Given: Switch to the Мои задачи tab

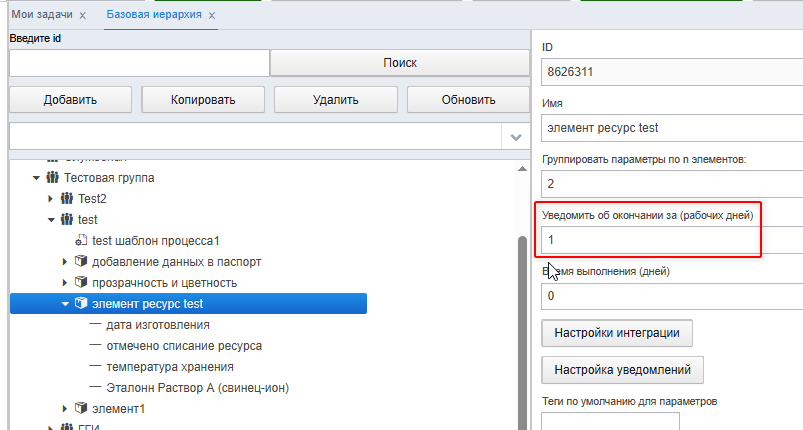Looking at the screenshot, I should pyautogui.click(x=42, y=14).
